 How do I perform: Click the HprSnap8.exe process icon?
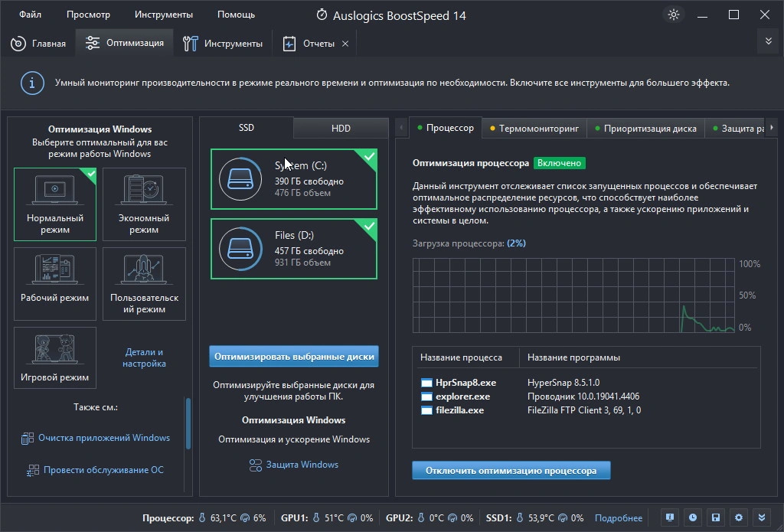(x=426, y=383)
